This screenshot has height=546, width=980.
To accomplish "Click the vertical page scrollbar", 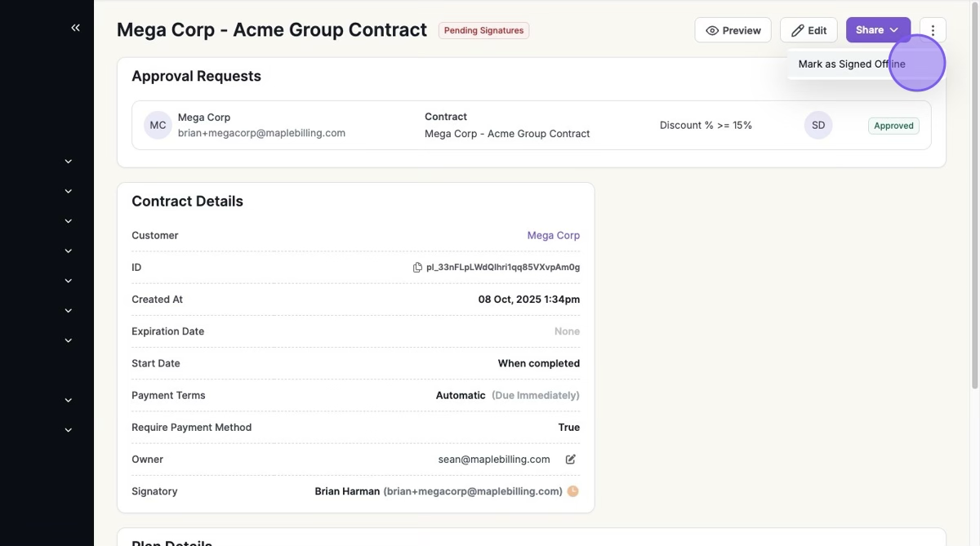I will [x=973, y=204].
